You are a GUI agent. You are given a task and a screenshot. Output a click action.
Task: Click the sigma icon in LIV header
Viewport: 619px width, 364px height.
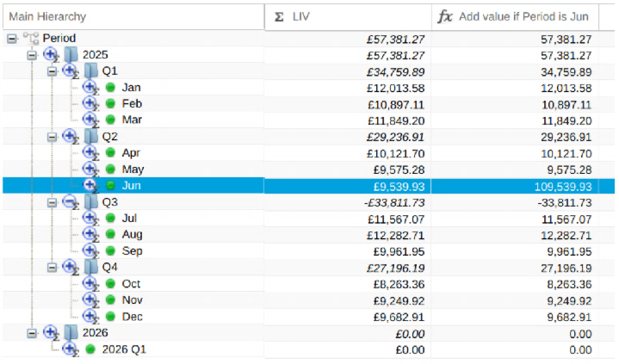pyautogui.click(x=279, y=16)
